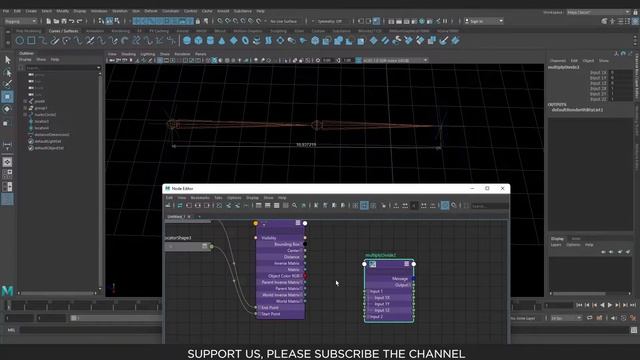This screenshot has width=640, height=360.
Task: Toggle multiplyDivide2 node view mode square
Action: pos(407,264)
